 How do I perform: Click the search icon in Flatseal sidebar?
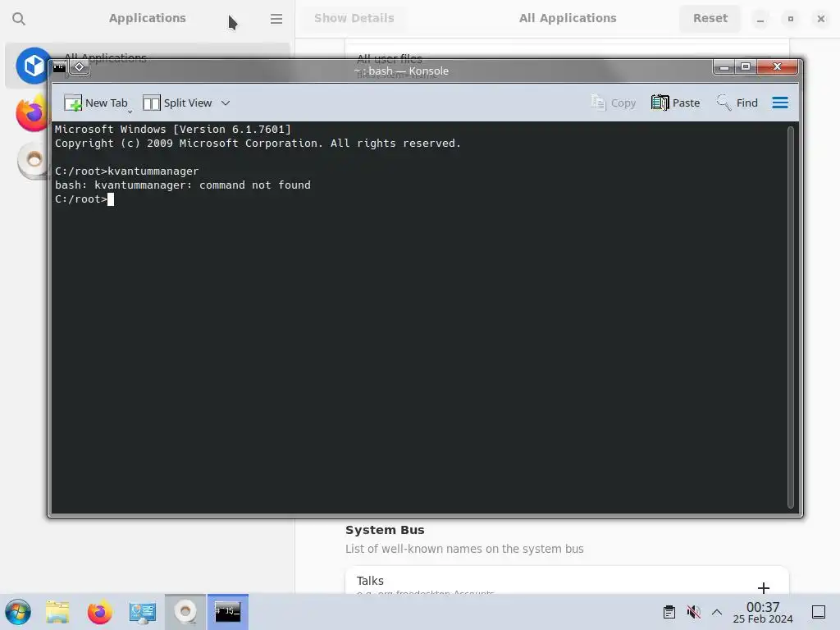pyautogui.click(x=19, y=19)
